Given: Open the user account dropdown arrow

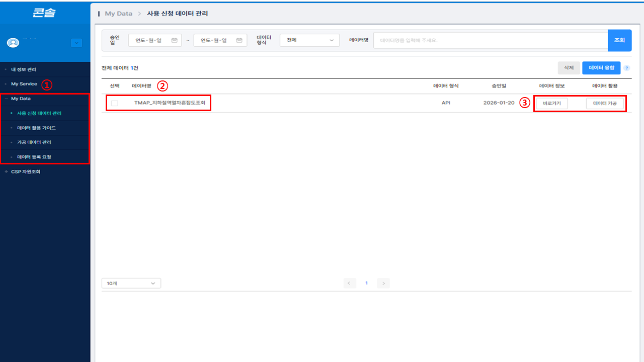Looking at the screenshot, I should tap(76, 43).
